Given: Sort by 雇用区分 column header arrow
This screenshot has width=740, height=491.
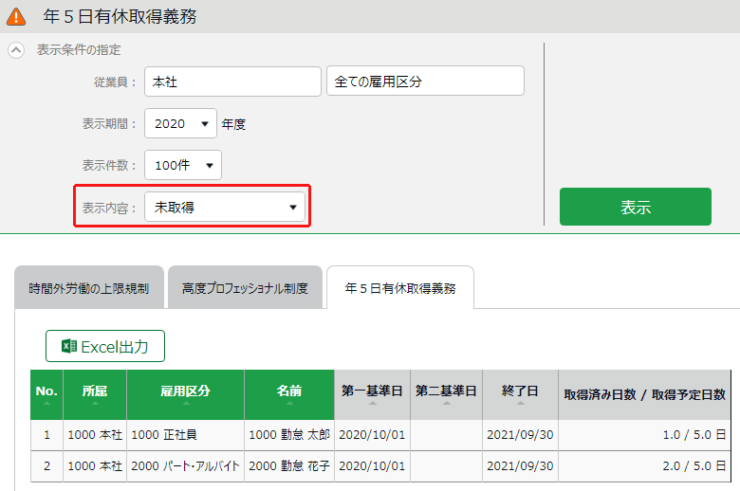Looking at the screenshot, I should 185,403.
